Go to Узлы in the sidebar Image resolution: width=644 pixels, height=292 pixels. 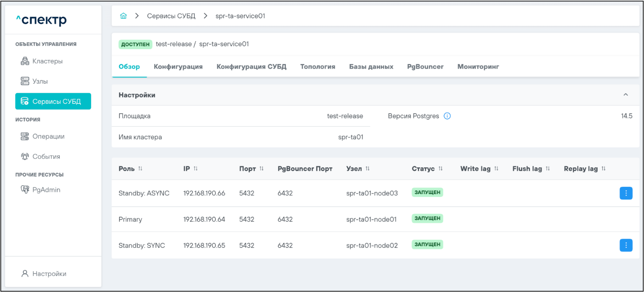click(x=40, y=81)
